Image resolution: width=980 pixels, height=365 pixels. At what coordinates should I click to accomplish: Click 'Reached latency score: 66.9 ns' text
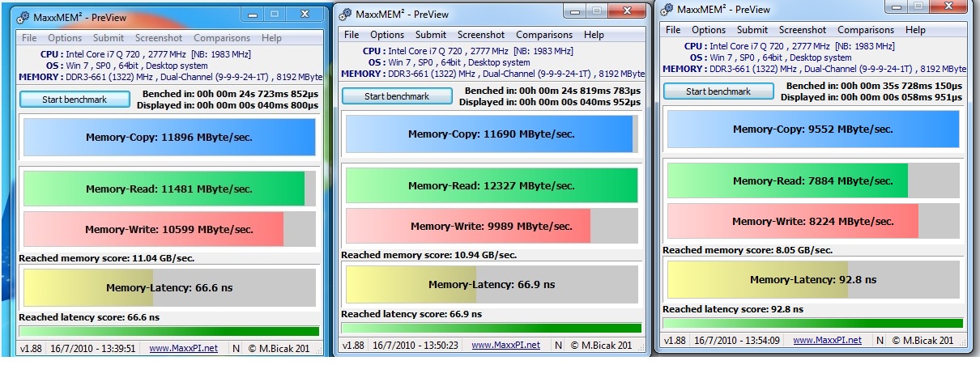(411, 314)
